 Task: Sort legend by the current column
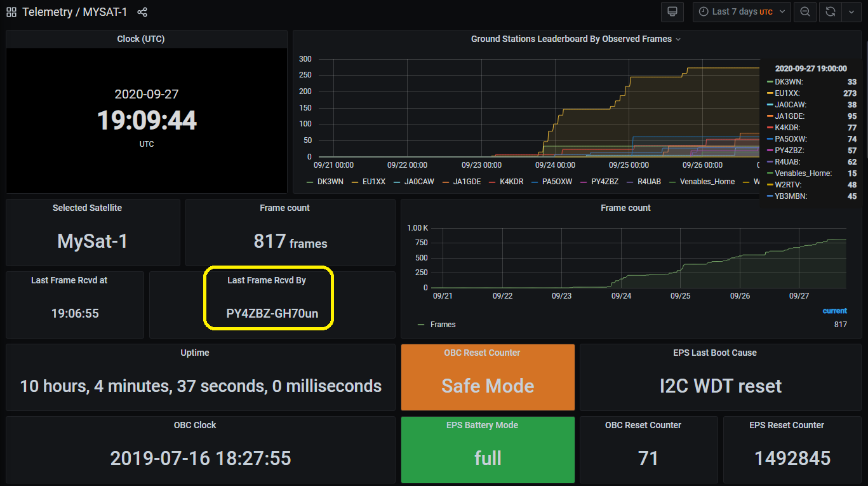coord(834,311)
